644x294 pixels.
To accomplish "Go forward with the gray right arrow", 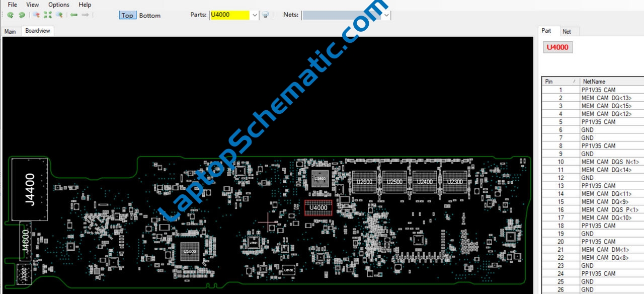I will (86, 15).
